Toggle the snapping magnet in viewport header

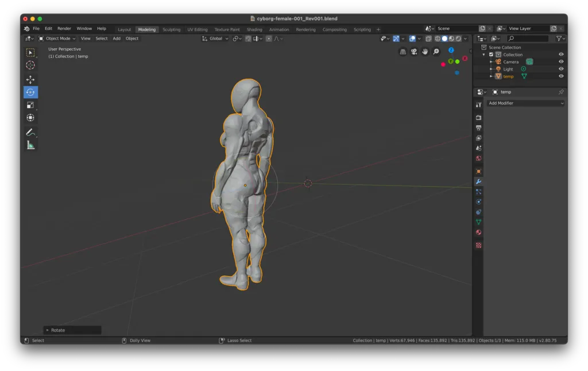pos(248,38)
